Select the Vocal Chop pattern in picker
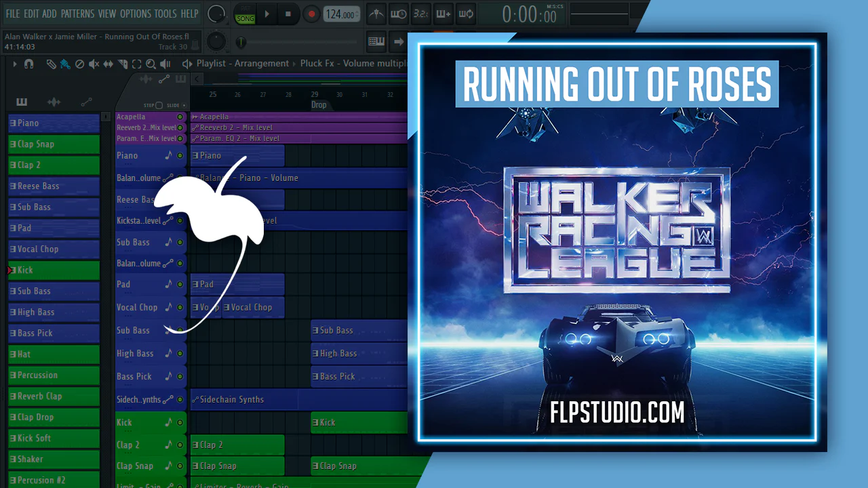 tap(54, 249)
